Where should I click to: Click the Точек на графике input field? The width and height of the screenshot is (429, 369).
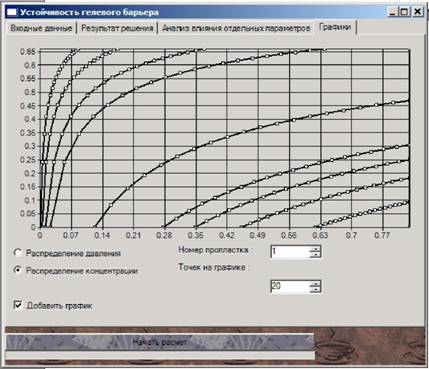click(290, 286)
